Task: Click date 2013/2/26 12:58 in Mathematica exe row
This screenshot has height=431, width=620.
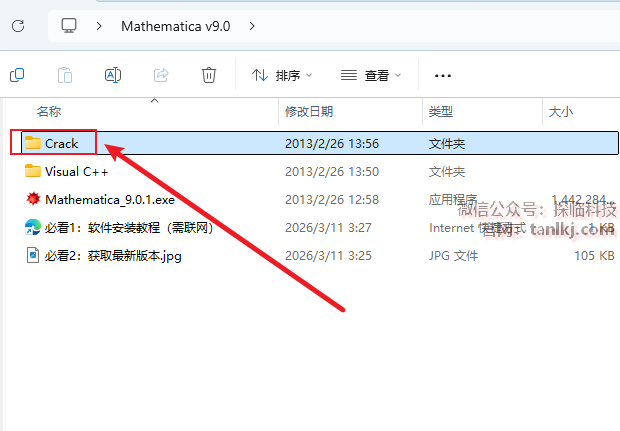Action: tap(332, 200)
